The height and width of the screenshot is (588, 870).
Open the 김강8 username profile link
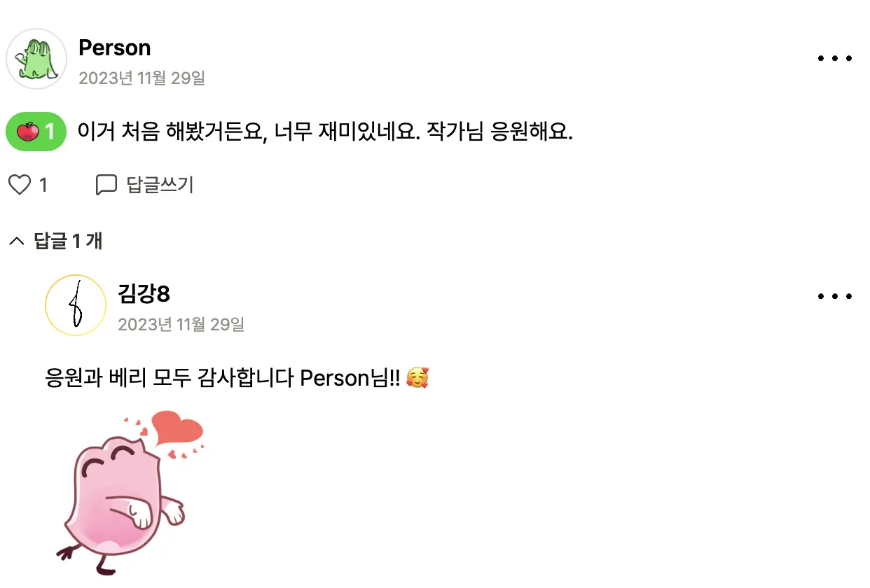pyautogui.click(x=144, y=294)
